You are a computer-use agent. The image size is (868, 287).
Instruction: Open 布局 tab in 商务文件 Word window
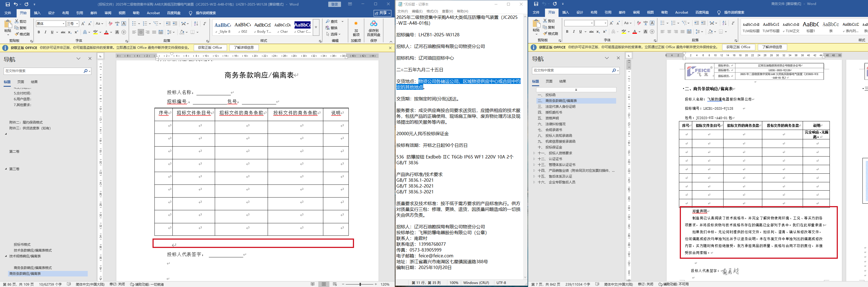594,12
